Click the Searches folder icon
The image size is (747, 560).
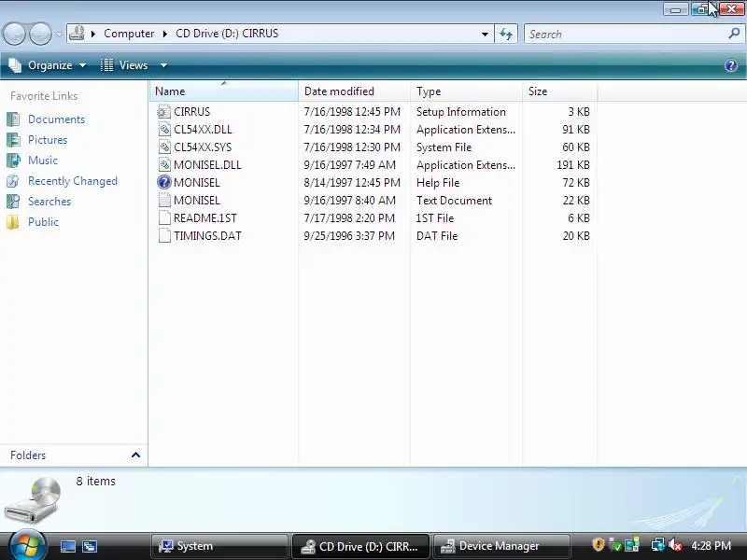coord(13,202)
